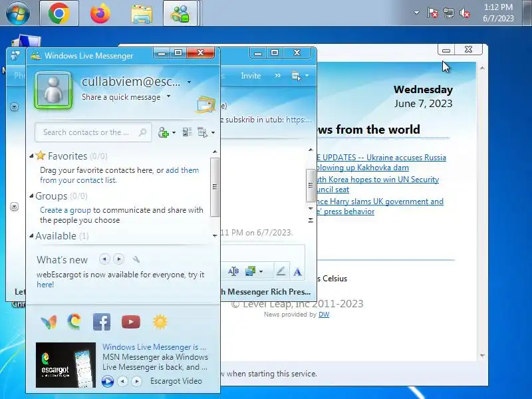Open the conversation window Show menu icon

(x=296, y=76)
